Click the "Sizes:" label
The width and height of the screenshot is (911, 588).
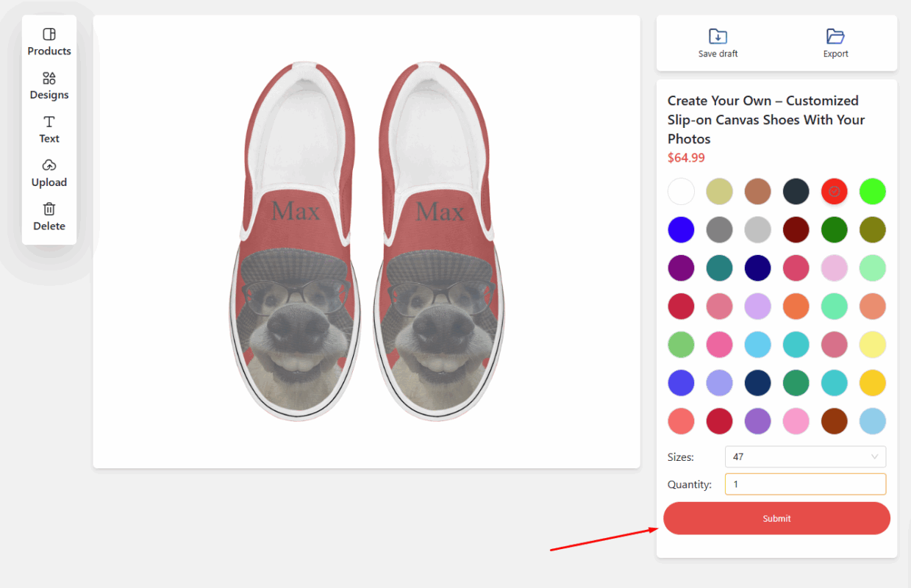tap(681, 457)
